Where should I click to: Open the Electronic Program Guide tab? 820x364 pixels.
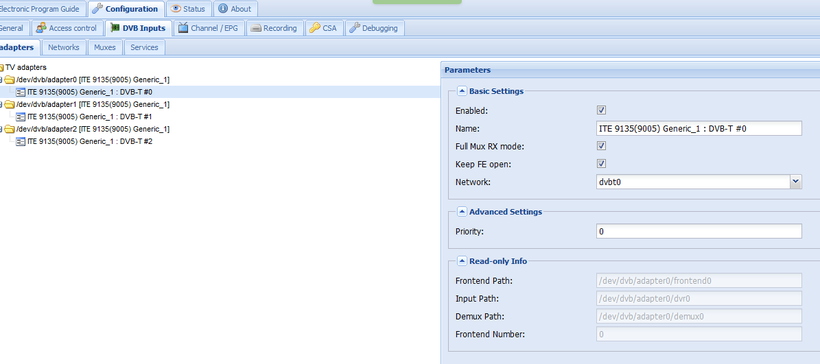[42, 9]
